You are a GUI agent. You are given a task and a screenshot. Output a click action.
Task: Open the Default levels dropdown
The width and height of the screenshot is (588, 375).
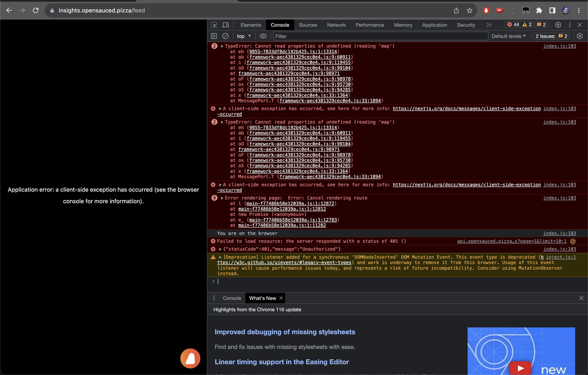[x=508, y=36]
